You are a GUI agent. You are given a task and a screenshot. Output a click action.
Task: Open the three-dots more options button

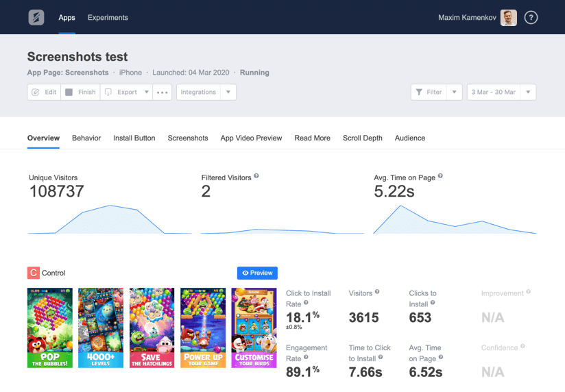162,93
